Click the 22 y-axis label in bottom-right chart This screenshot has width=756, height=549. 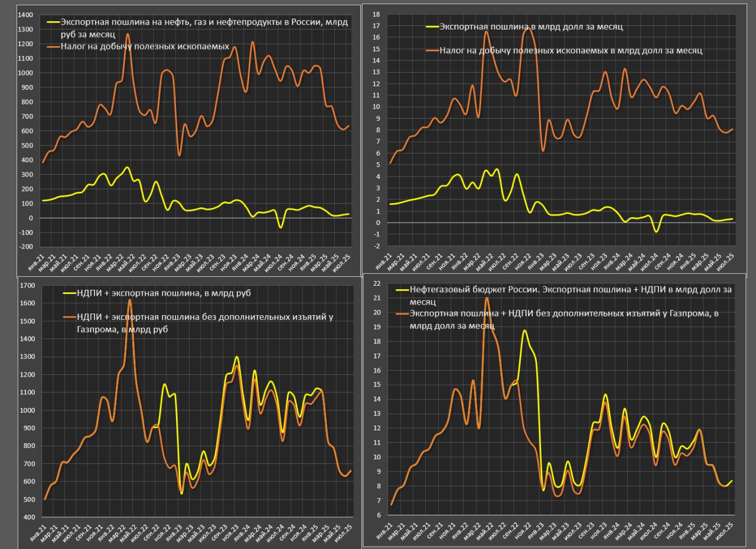tap(377, 283)
